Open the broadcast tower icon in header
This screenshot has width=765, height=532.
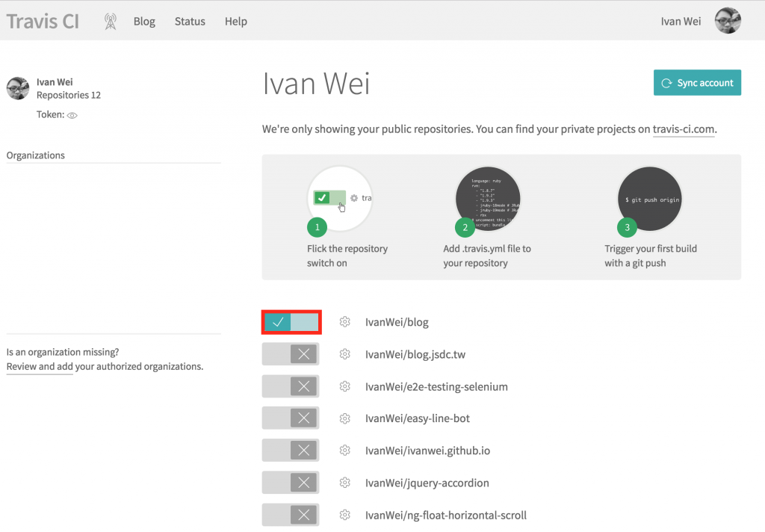coord(111,22)
